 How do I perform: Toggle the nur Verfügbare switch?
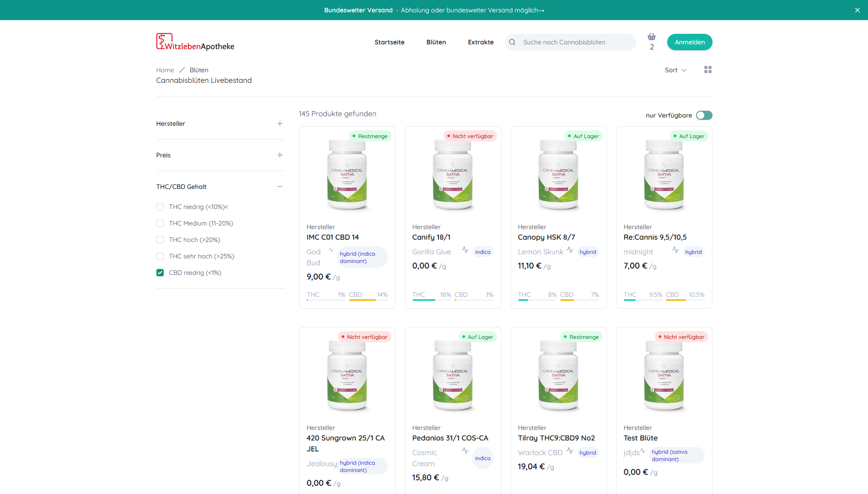click(x=704, y=115)
